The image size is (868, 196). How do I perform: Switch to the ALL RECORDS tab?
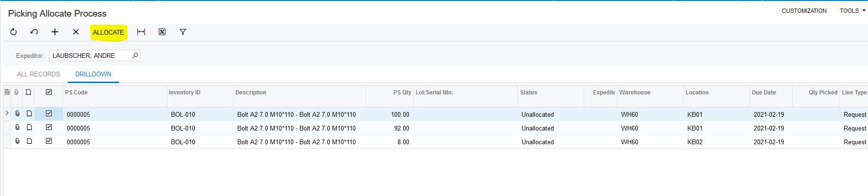pyautogui.click(x=38, y=74)
